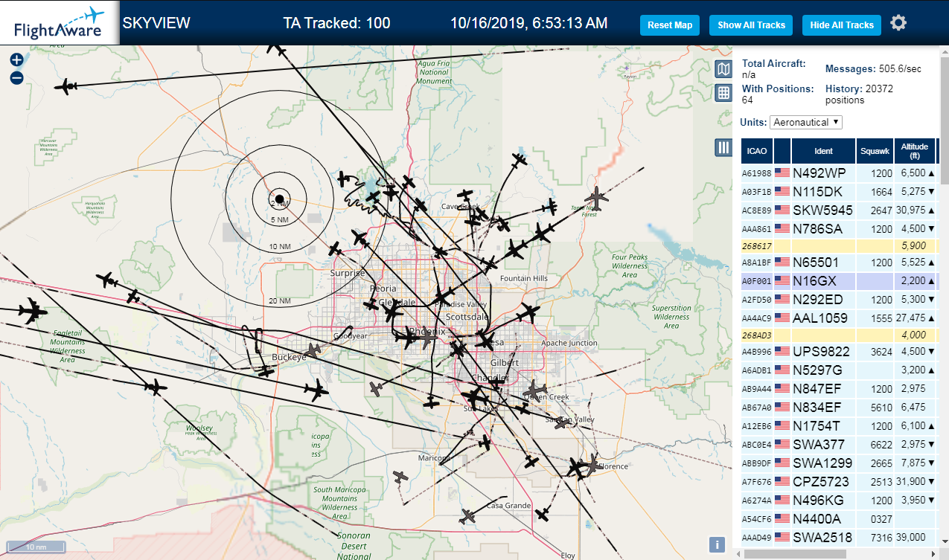Select the CPZ5723 aircraft row
Image resolution: width=949 pixels, height=560 pixels.
coord(840,481)
